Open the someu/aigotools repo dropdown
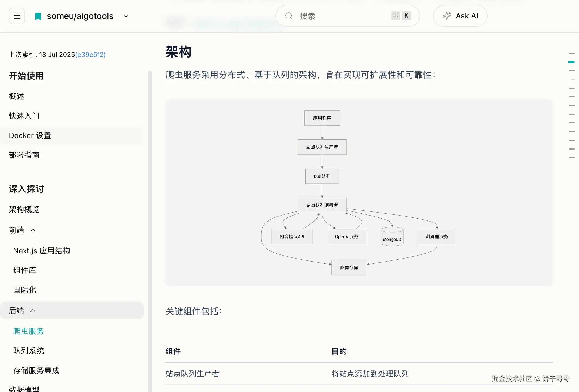 [x=126, y=16]
